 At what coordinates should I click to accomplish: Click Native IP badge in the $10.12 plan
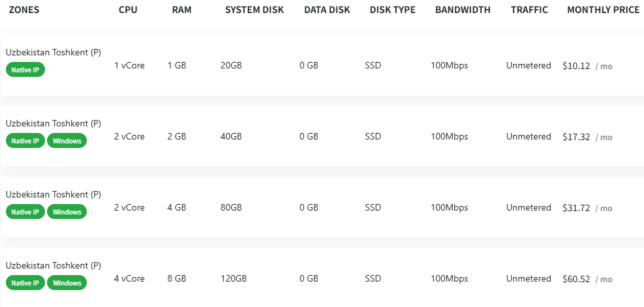click(x=25, y=70)
